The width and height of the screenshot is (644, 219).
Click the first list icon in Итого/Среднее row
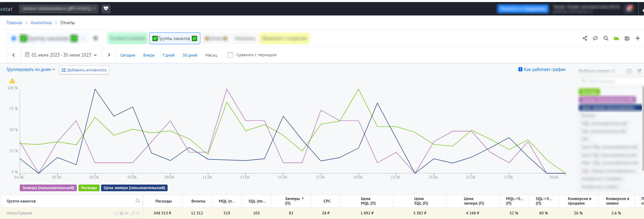click(116, 213)
